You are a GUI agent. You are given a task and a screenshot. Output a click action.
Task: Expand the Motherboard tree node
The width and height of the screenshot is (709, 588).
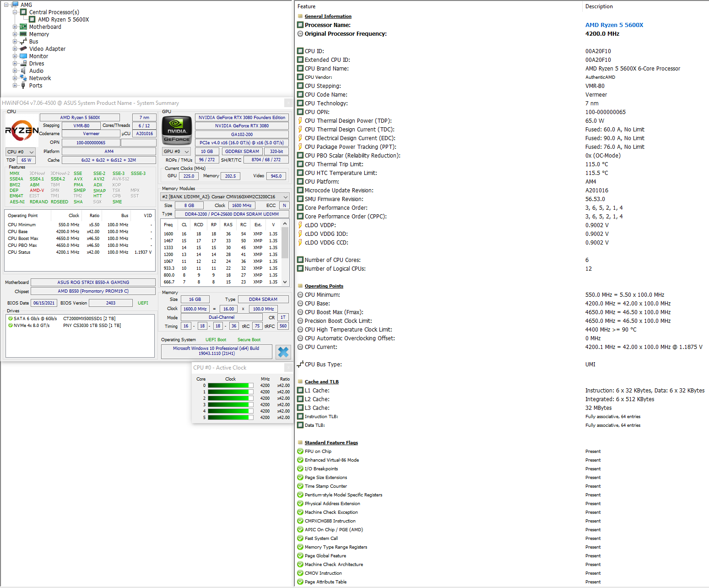click(15, 27)
